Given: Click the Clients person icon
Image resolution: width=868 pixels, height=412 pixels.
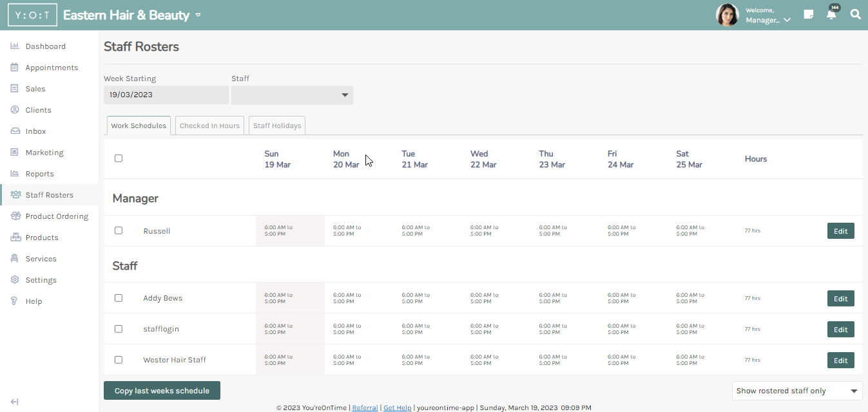Looking at the screenshot, I should 15,110.
